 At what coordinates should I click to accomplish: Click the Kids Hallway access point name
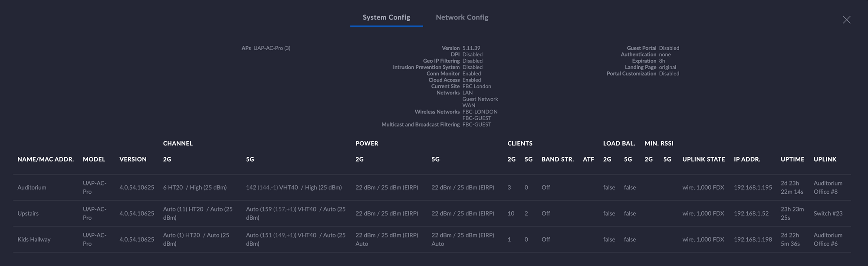tap(34, 240)
